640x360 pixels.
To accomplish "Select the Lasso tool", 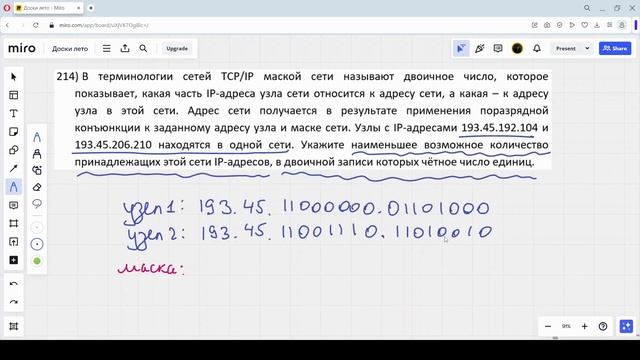I will tap(37, 204).
